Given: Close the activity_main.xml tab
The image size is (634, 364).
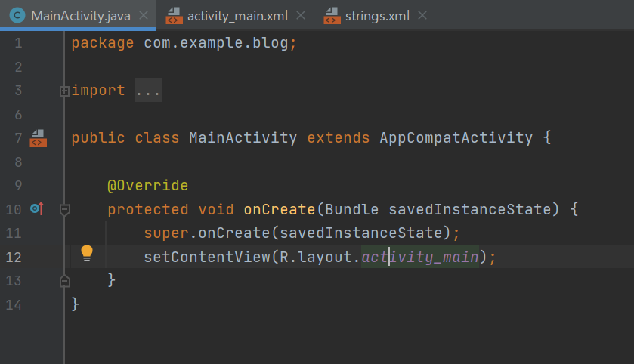Looking at the screenshot, I should [301, 15].
